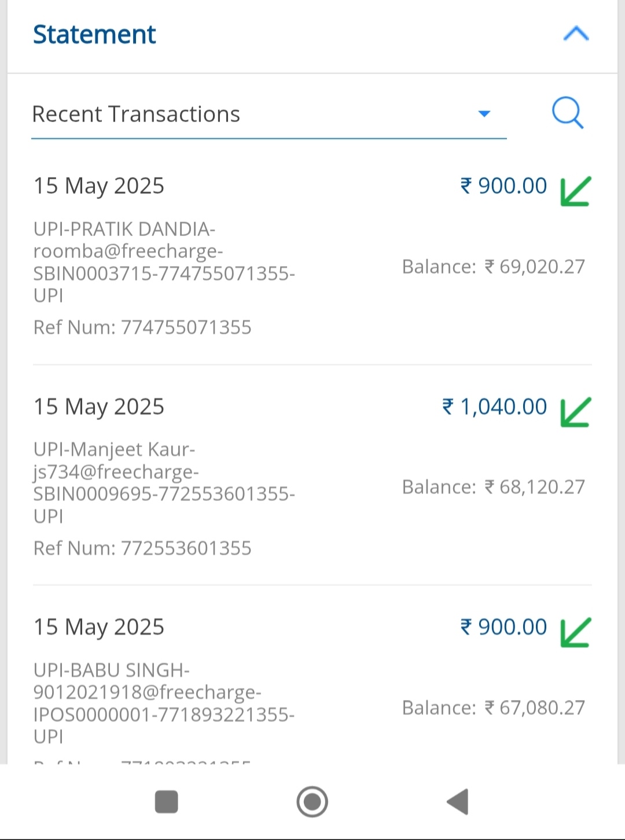The image size is (625, 840).
Task: Open UPI-BABU SINGH transaction details
Action: click(164, 703)
